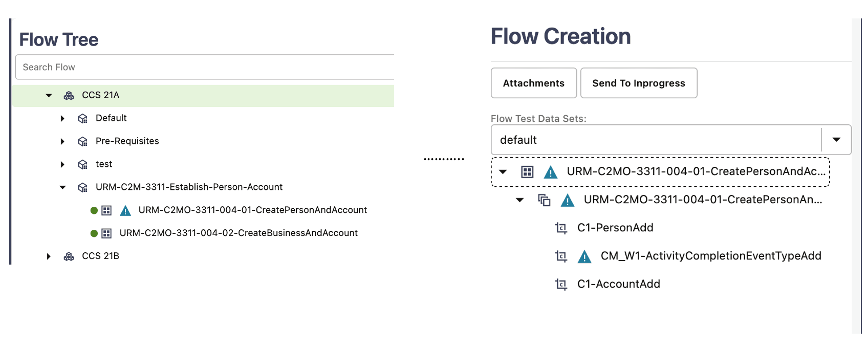The width and height of the screenshot is (868, 348).
Task: Click the Send To Inprogress button
Action: (638, 83)
